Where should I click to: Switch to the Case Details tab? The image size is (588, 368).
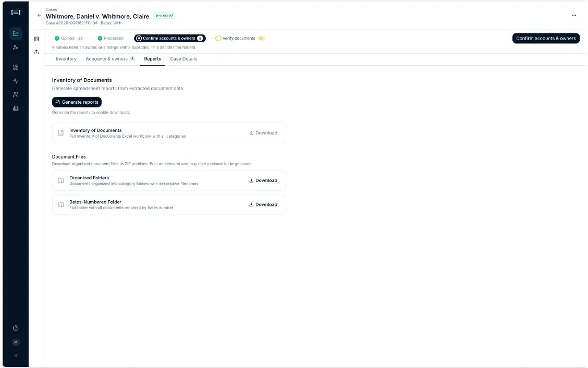pyautogui.click(x=183, y=59)
